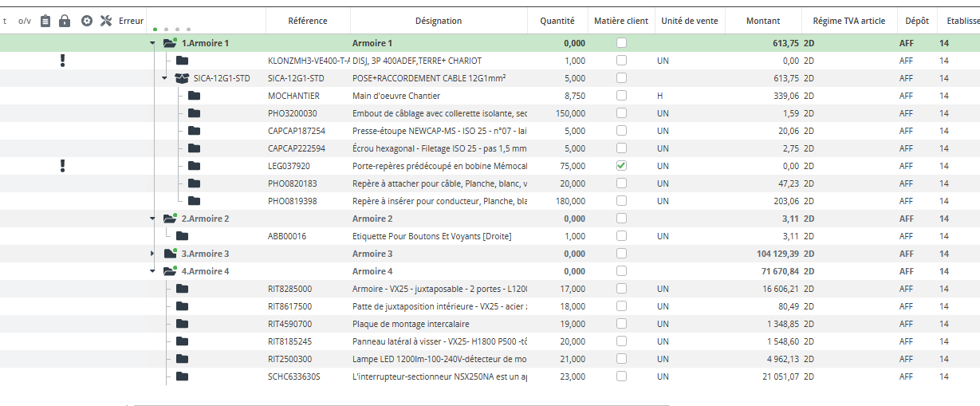Check Matière client for PHO3200030 row
The width and height of the screenshot is (980, 406).
621,112
